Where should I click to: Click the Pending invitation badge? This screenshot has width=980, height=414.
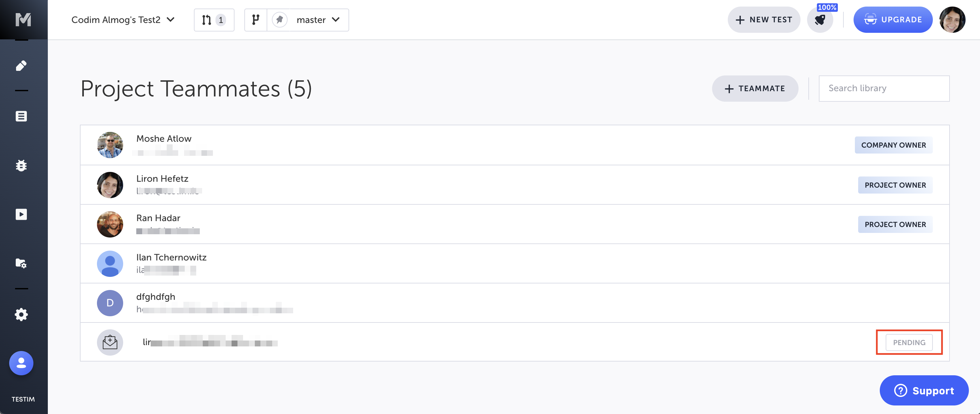909,342
